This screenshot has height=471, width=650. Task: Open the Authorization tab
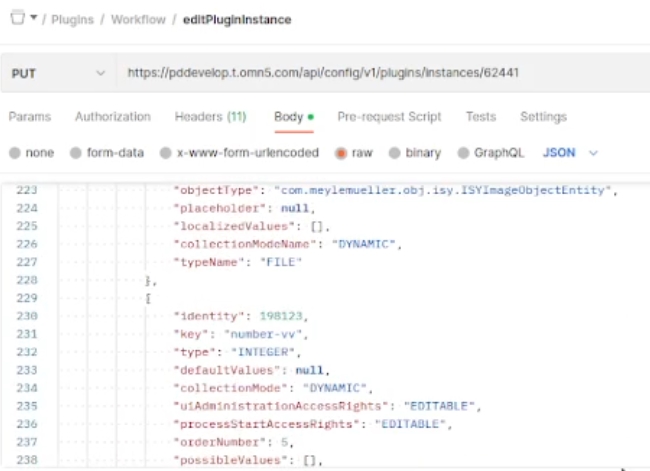tap(112, 117)
